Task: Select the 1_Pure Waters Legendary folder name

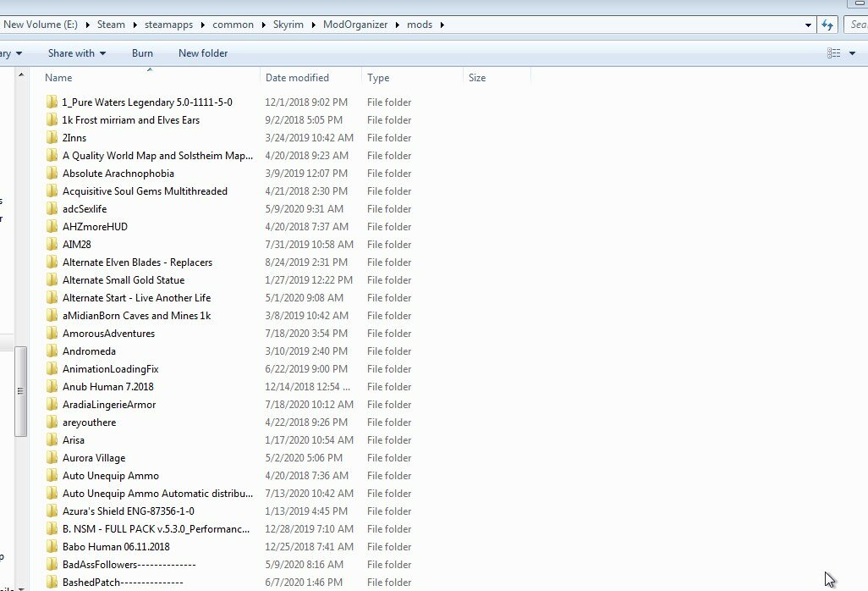Action: tap(146, 102)
